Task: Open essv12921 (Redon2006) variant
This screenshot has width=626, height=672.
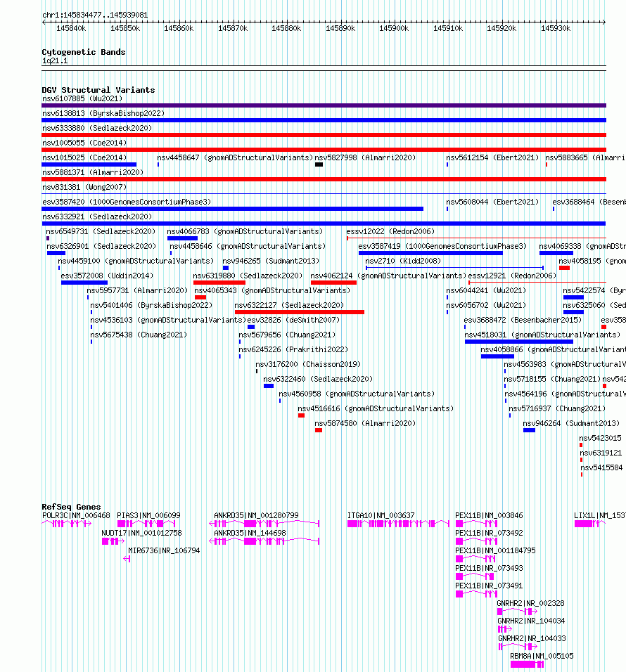Action: click(x=512, y=276)
